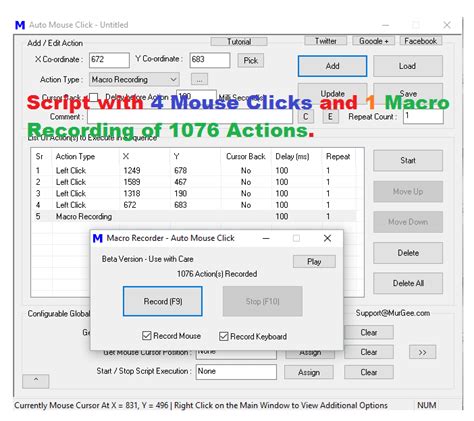Click the Cursor Back column header

(246, 157)
